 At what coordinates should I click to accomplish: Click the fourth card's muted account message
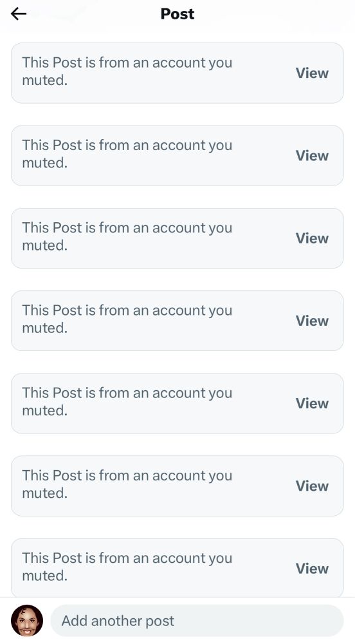pos(127,319)
